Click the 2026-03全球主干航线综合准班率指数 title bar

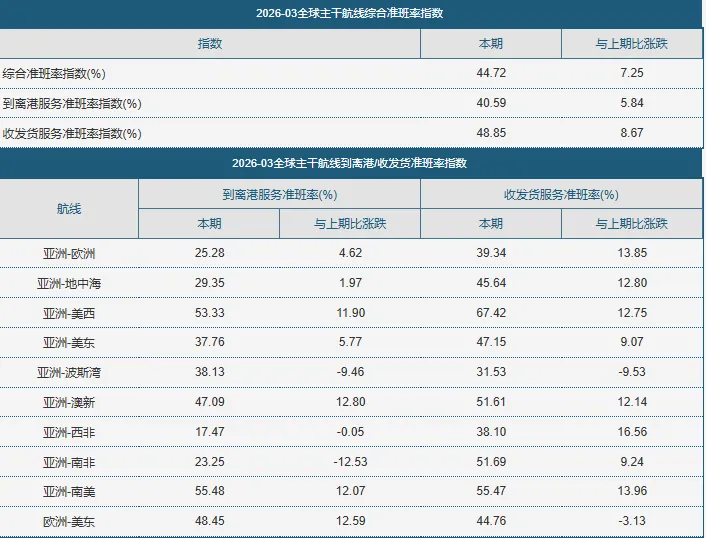[x=351, y=14]
